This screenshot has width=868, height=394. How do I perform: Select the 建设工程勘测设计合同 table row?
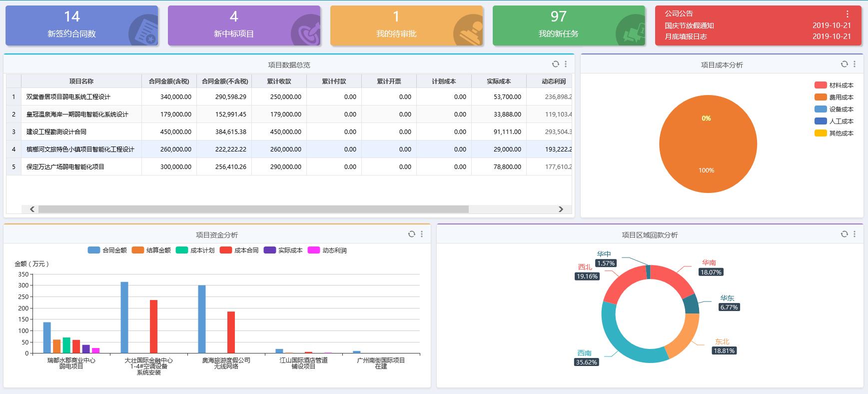[56, 132]
